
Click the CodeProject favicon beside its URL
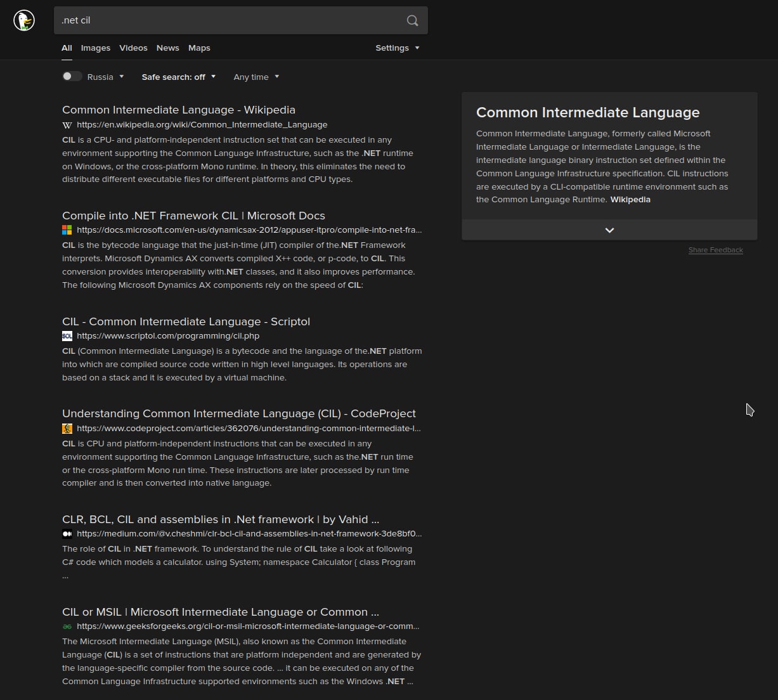pos(67,429)
